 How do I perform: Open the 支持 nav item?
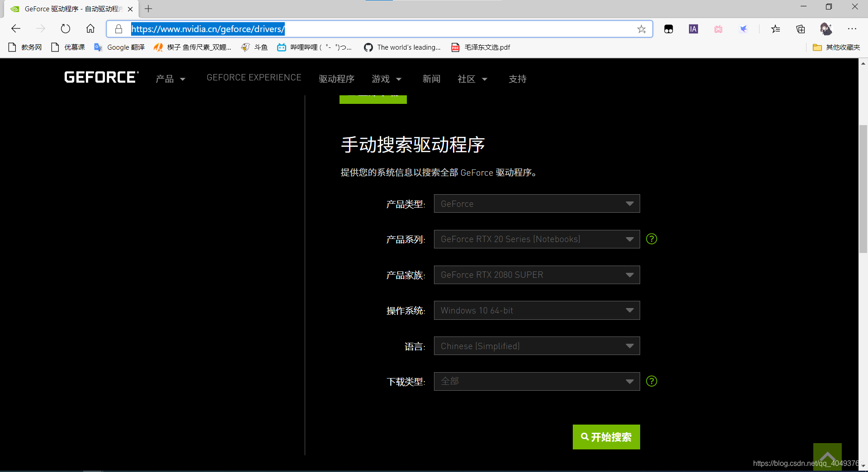pyautogui.click(x=518, y=79)
